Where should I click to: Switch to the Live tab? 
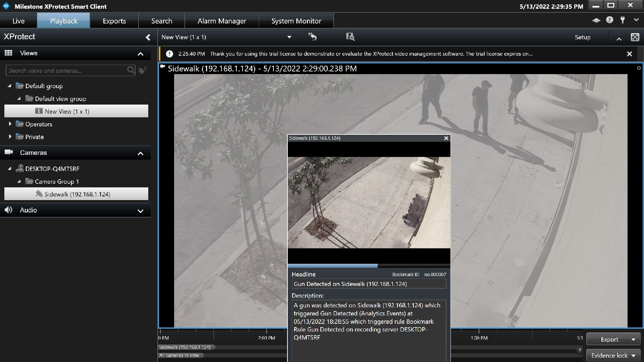(18, 21)
